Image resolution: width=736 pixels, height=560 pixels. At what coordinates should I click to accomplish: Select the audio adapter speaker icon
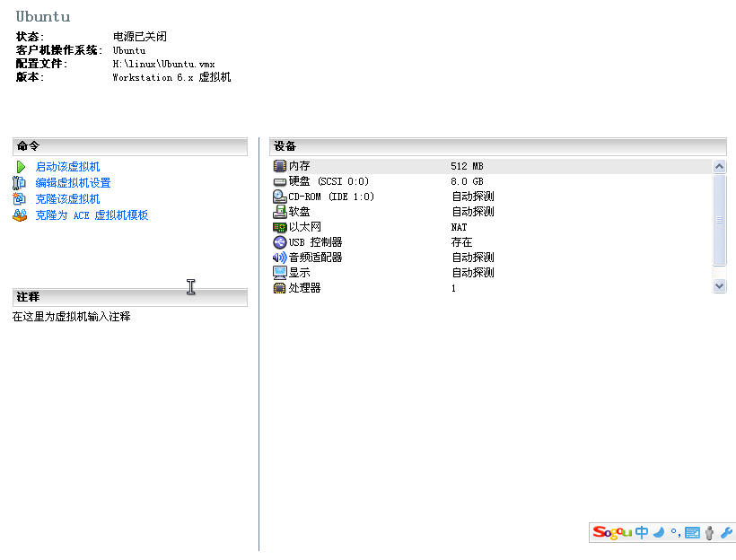point(279,258)
